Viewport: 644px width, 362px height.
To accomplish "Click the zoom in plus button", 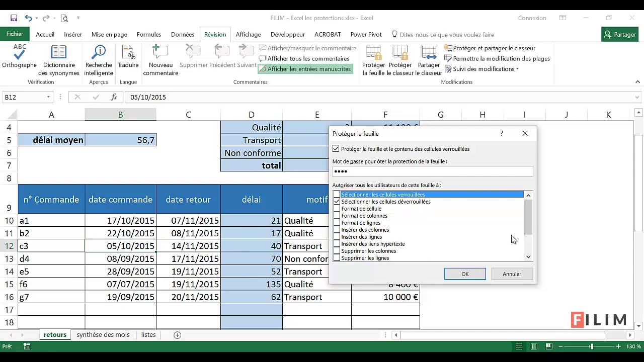I will click(618, 346).
